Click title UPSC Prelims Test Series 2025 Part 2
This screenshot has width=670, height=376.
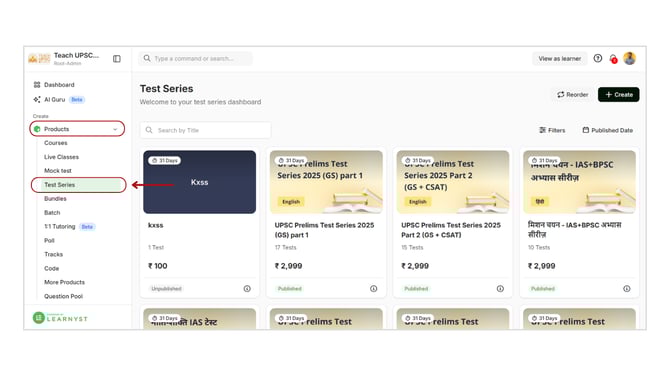tap(451, 230)
